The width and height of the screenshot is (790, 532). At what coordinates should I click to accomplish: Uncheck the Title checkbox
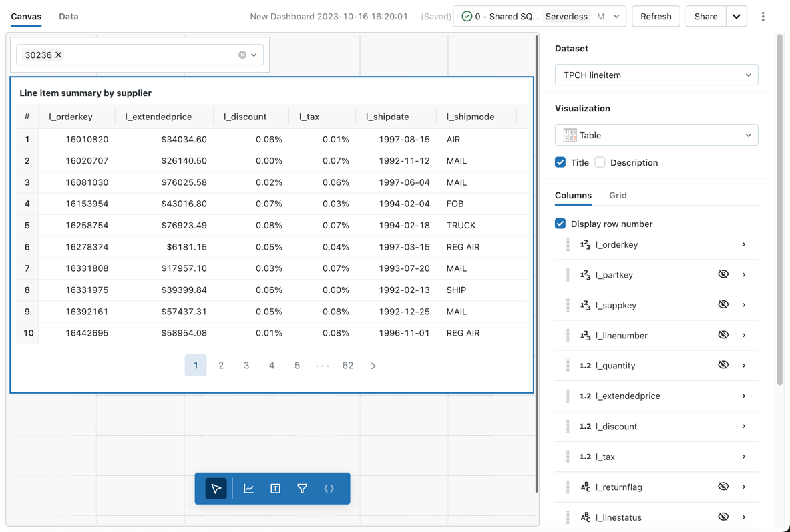pyautogui.click(x=560, y=162)
